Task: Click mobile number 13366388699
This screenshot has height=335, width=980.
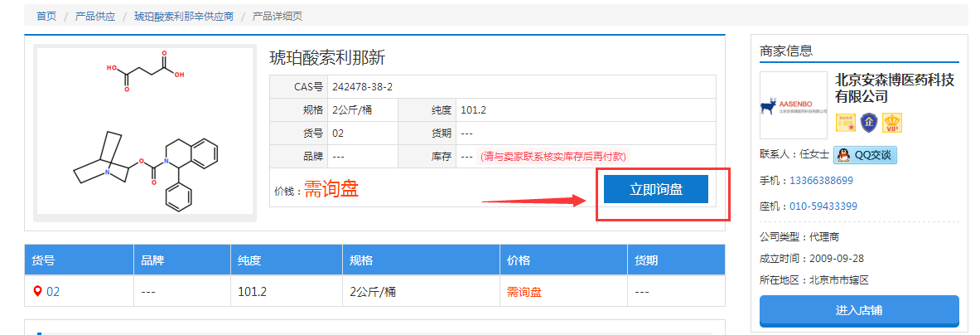Action: [821, 181]
